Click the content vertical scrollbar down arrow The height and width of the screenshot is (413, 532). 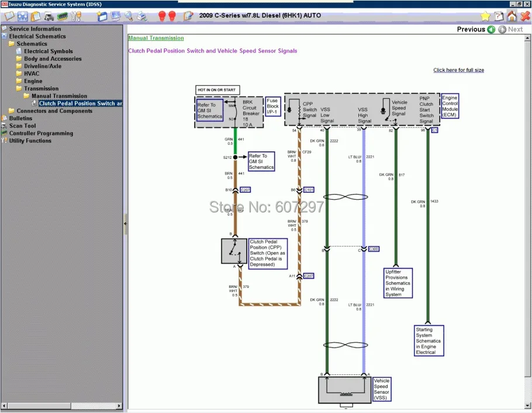coord(527,405)
